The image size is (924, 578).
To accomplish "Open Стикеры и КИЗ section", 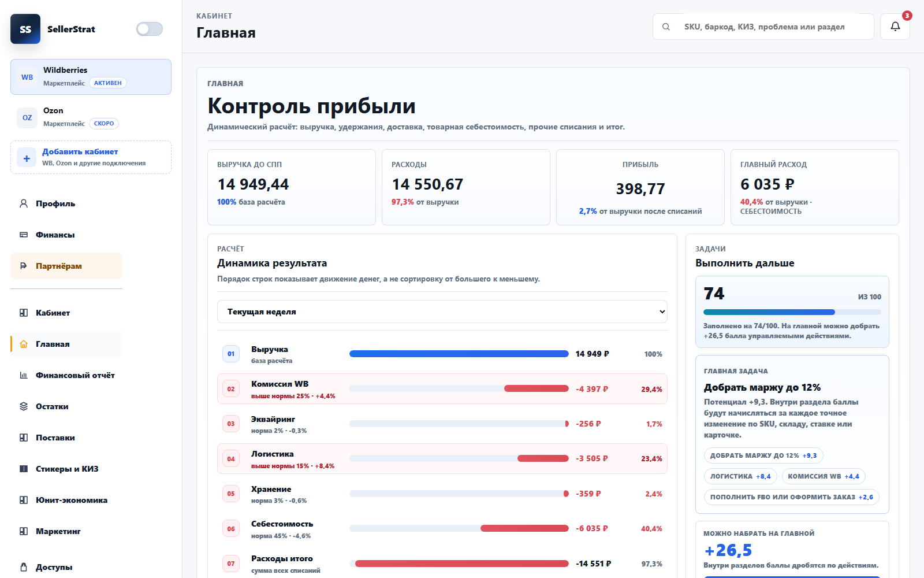I will tap(66, 469).
